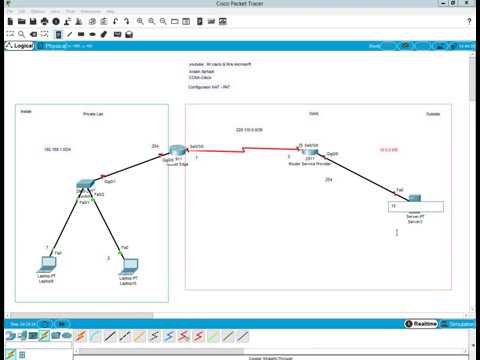Switch to Realtime mode
The image size is (480, 360).
click(421, 324)
